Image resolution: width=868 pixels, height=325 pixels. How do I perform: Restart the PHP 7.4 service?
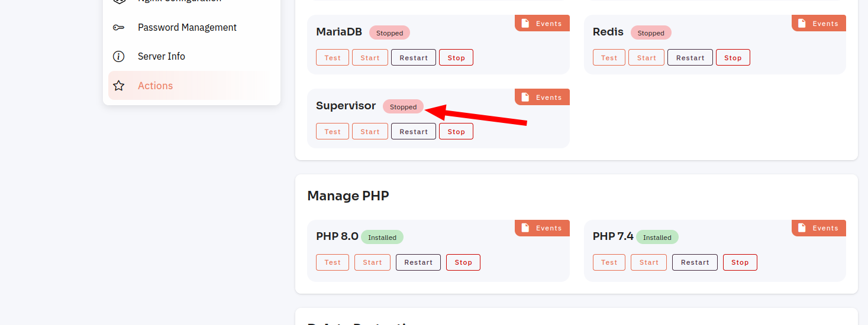[x=695, y=262]
